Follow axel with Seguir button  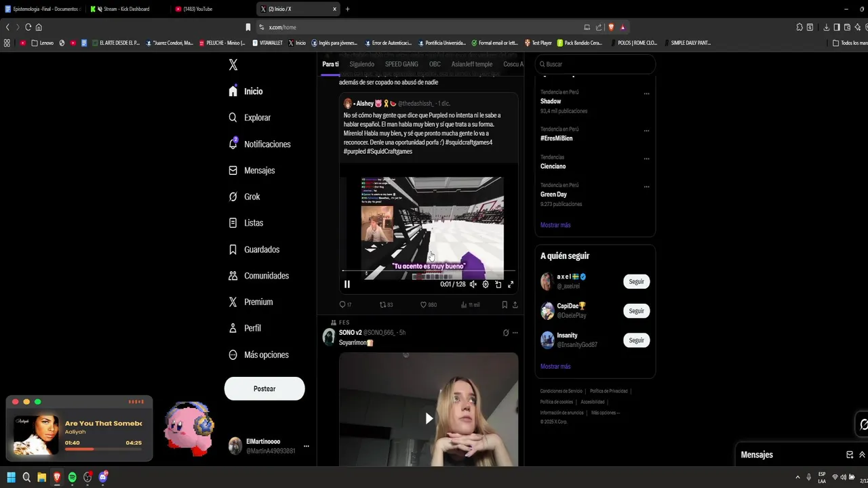click(x=636, y=281)
